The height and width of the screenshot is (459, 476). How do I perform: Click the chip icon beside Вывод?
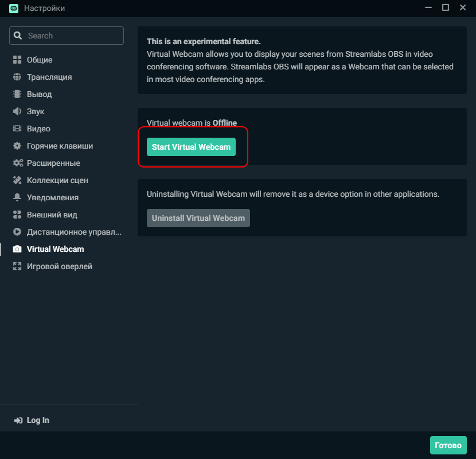(x=17, y=94)
